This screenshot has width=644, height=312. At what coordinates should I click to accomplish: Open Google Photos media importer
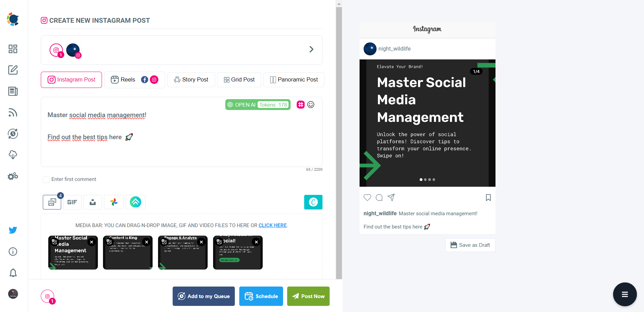pyautogui.click(x=114, y=202)
